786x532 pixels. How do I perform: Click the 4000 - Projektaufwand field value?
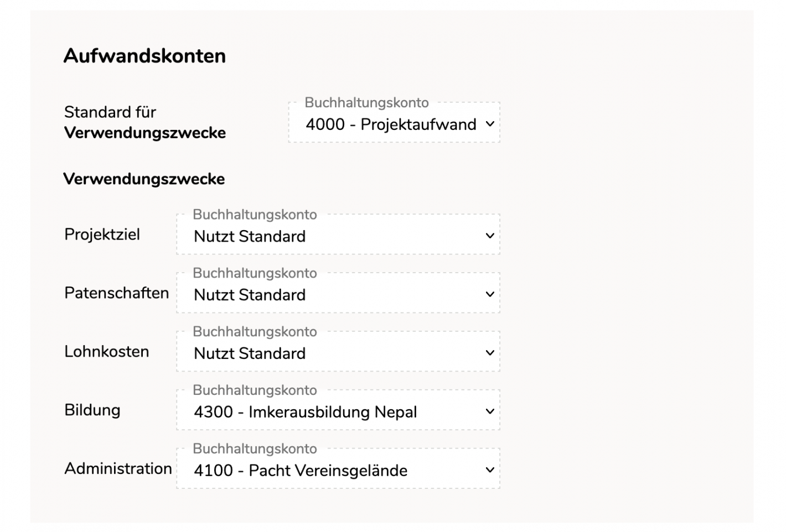click(391, 124)
